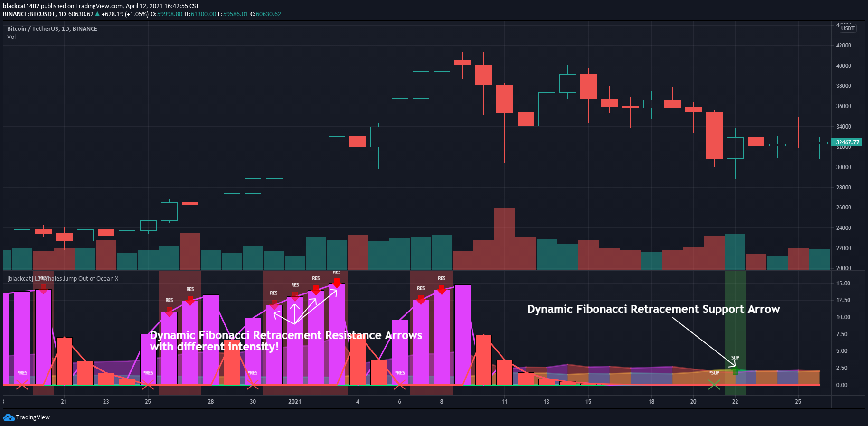Screen dimensions: 868x426
Task: Click the 40000 price axis label
Action: point(844,66)
